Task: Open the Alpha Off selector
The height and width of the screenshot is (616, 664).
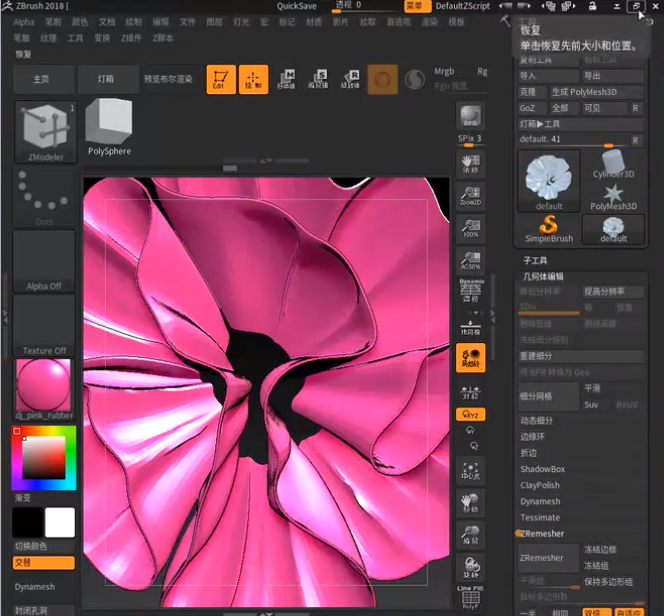Action: point(44,261)
